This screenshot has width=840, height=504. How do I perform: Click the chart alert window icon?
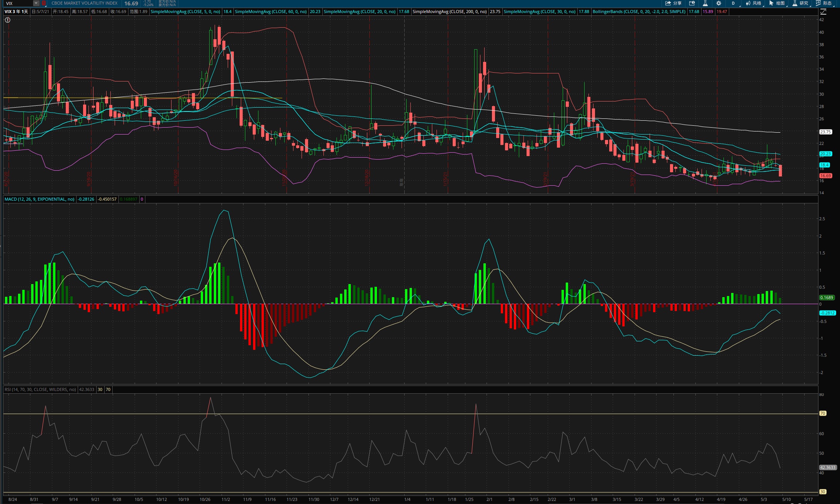(x=692, y=3)
